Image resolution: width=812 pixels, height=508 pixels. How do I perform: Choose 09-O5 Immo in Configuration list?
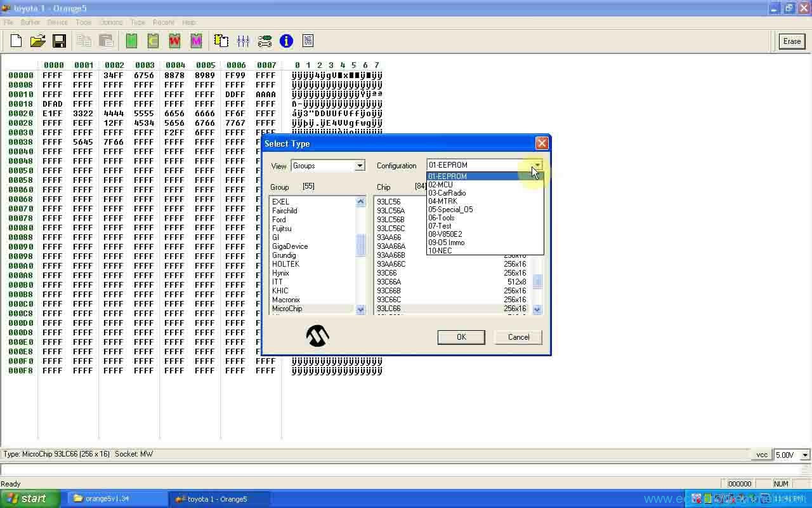pyautogui.click(x=485, y=243)
